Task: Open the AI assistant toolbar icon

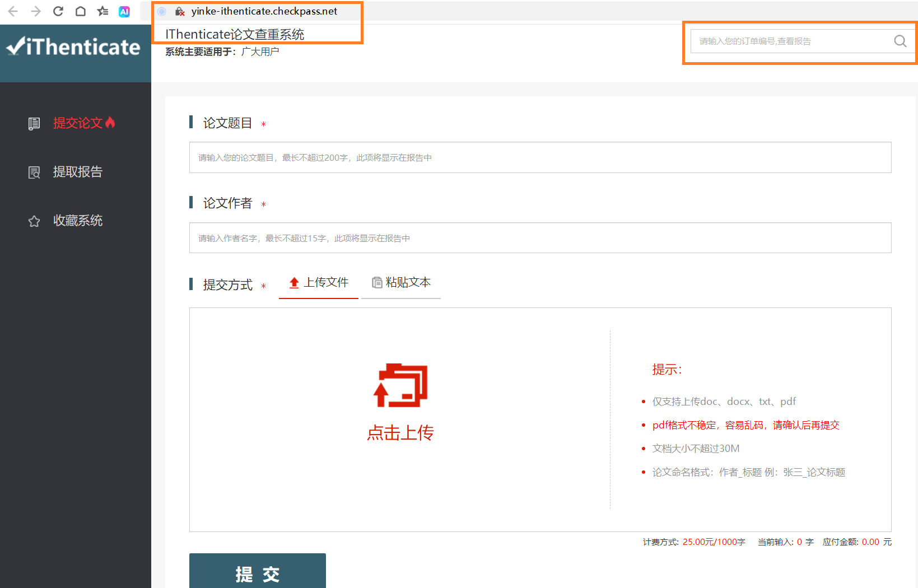Action: (x=124, y=11)
